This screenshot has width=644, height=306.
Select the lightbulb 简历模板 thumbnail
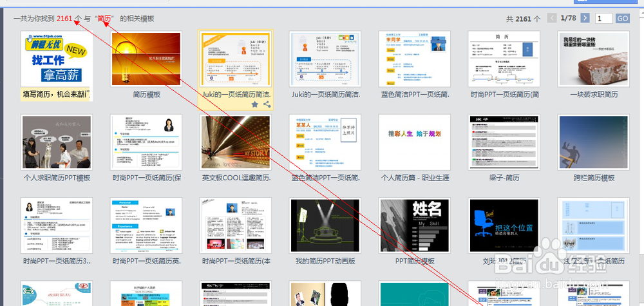tap(146, 59)
